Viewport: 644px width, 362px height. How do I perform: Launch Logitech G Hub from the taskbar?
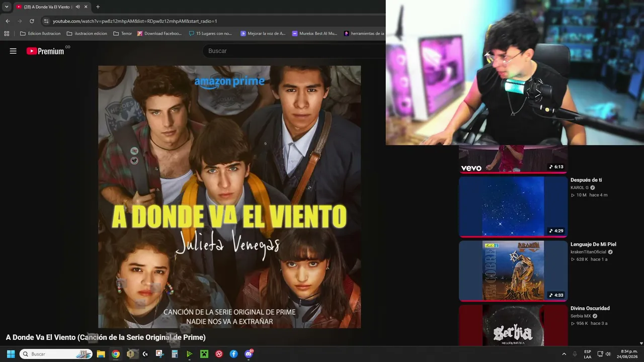145,354
